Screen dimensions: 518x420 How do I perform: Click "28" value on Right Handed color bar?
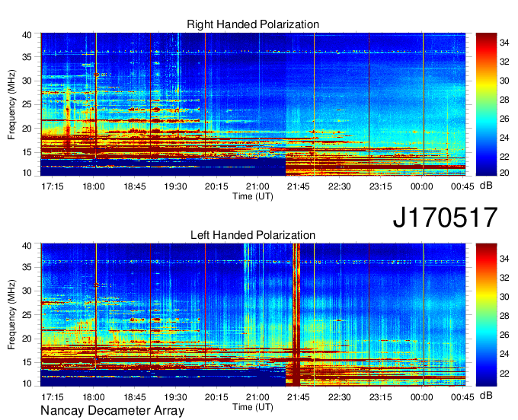tap(504, 100)
